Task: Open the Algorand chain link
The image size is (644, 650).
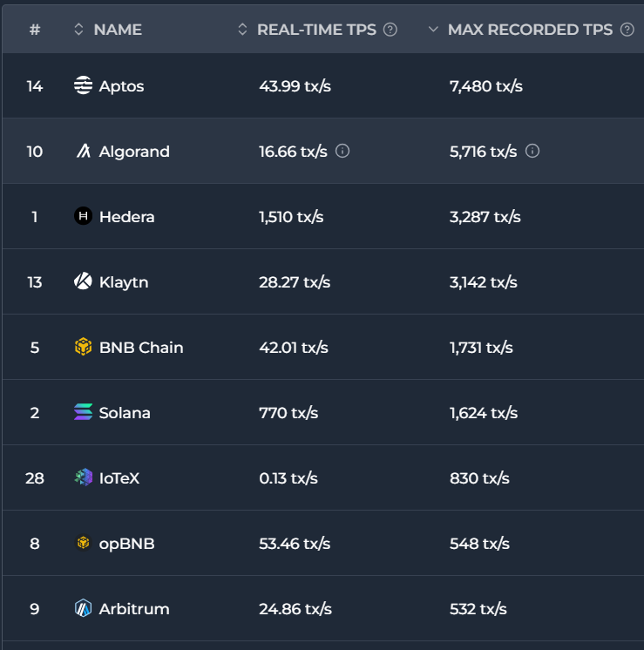Action: 134,152
